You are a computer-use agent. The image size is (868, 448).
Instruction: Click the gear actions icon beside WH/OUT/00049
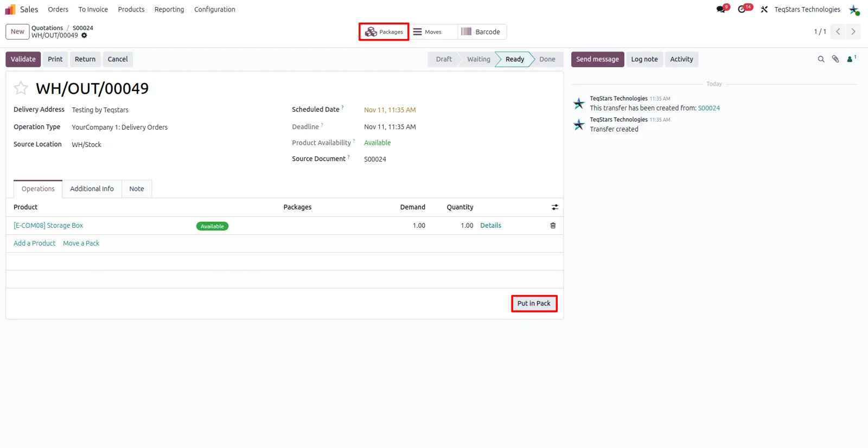coord(84,35)
